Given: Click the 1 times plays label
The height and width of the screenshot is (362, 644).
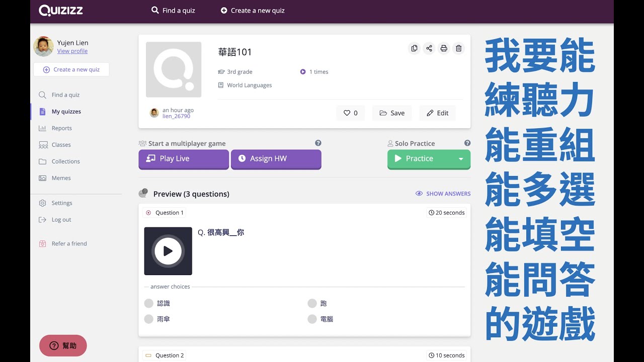Looking at the screenshot, I should pyautogui.click(x=314, y=72).
